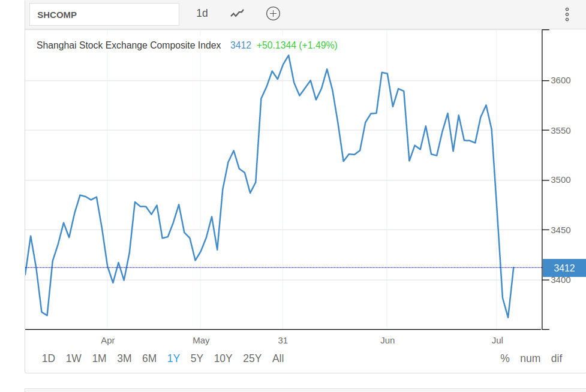This screenshot has height=392, width=586.
Task: Select the 25Y time range
Action: coord(252,358)
